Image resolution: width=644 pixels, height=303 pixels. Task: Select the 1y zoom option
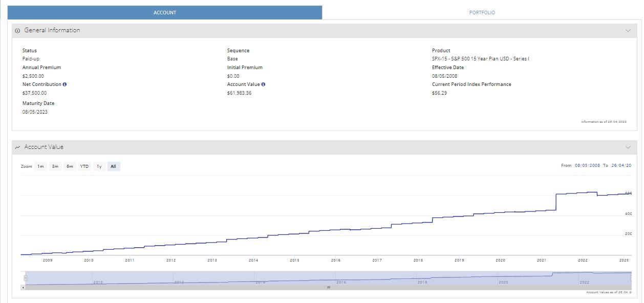pyautogui.click(x=99, y=166)
